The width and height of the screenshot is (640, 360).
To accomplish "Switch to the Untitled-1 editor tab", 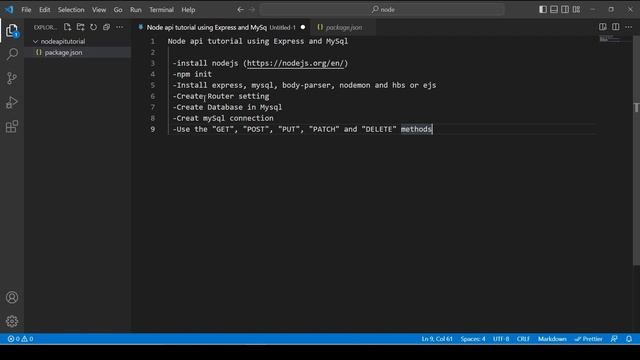I will [x=220, y=27].
